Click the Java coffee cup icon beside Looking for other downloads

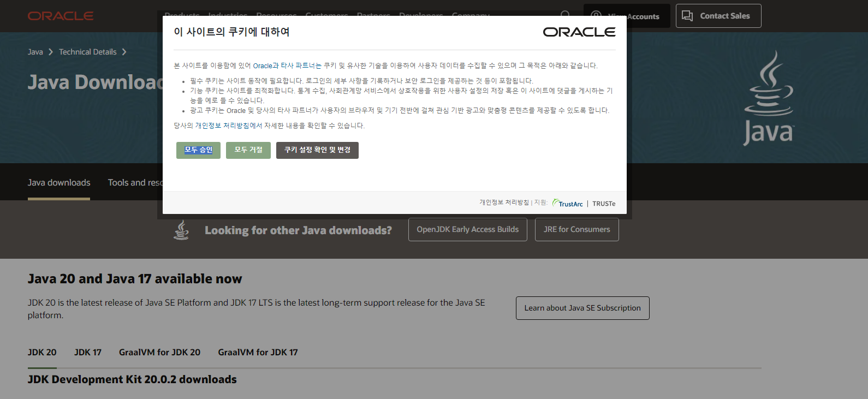coord(181,230)
